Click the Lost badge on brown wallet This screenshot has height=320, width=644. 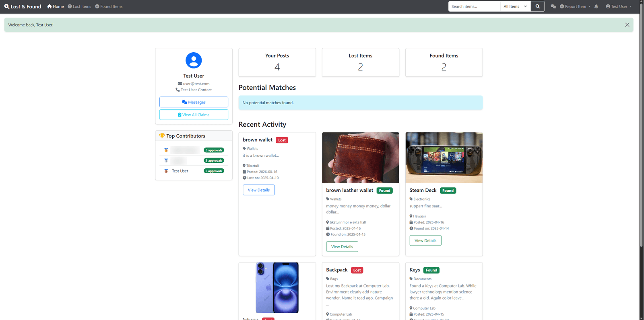[282, 140]
